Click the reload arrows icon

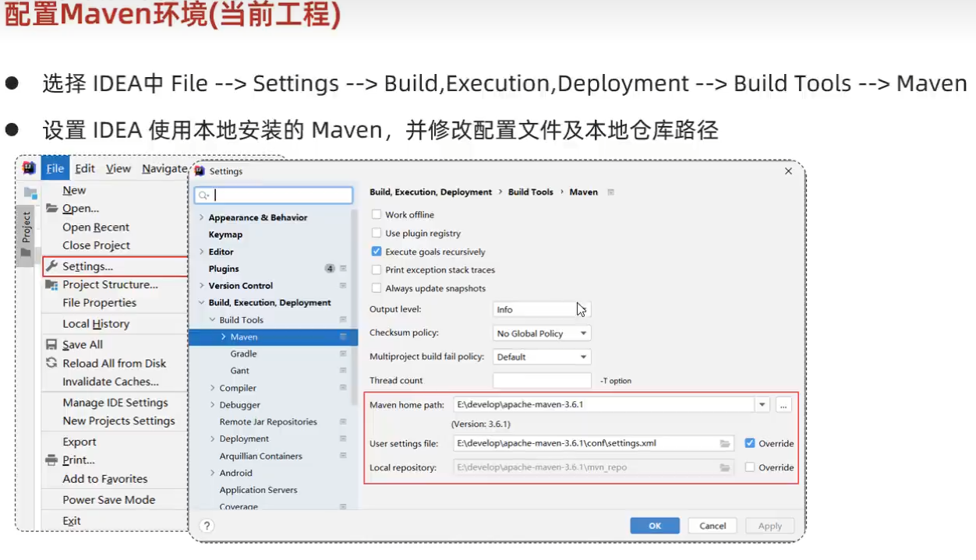(51, 363)
